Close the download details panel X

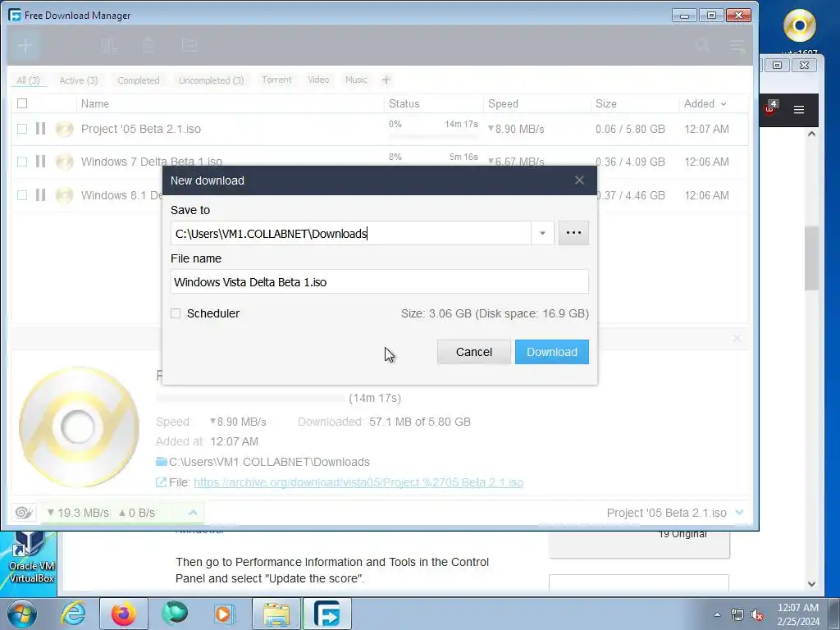pos(737,339)
